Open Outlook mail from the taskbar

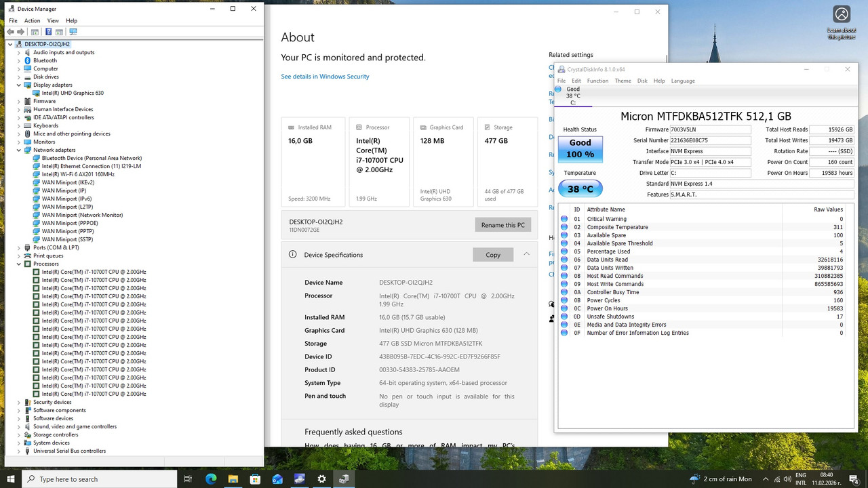point(277,479)
